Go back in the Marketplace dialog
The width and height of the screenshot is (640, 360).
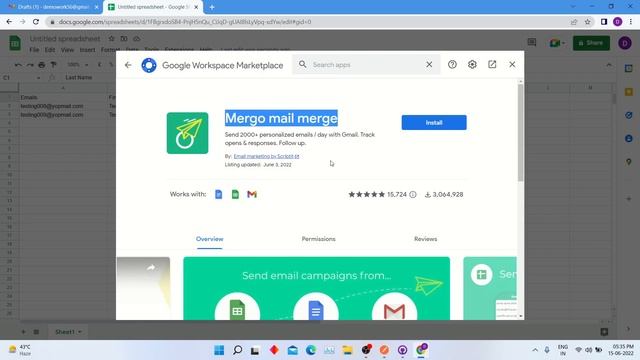(128, 65)
